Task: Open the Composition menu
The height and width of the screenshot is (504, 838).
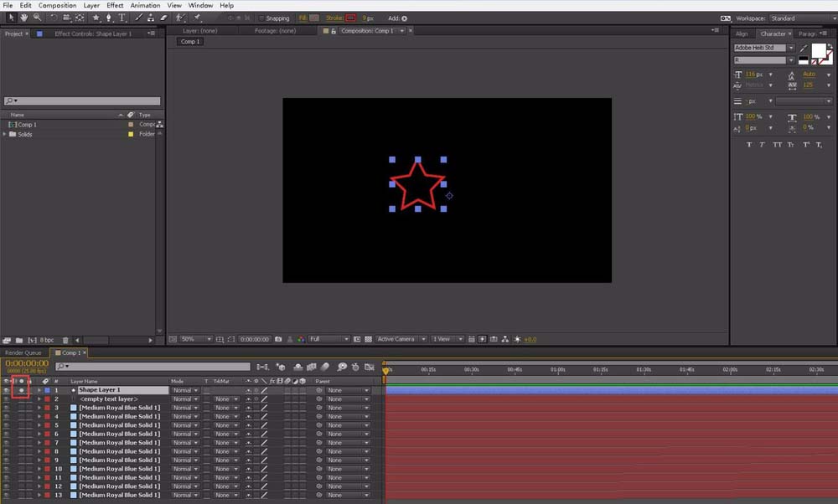Action: click(x=57, y=5)
